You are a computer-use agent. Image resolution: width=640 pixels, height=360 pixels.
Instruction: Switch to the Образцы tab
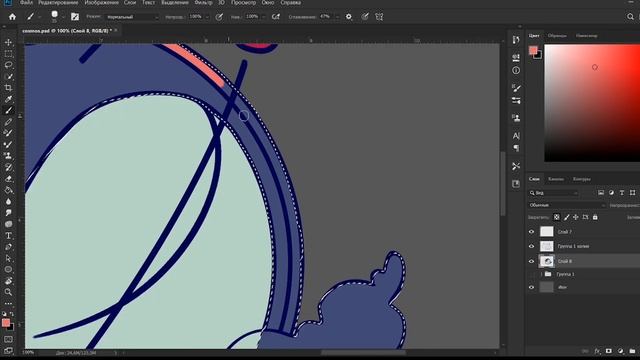(557, 36)
